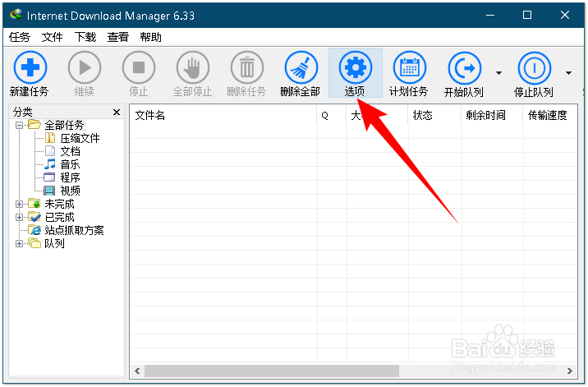
Task: Open the 文件 menu
Action: (52, 37)
